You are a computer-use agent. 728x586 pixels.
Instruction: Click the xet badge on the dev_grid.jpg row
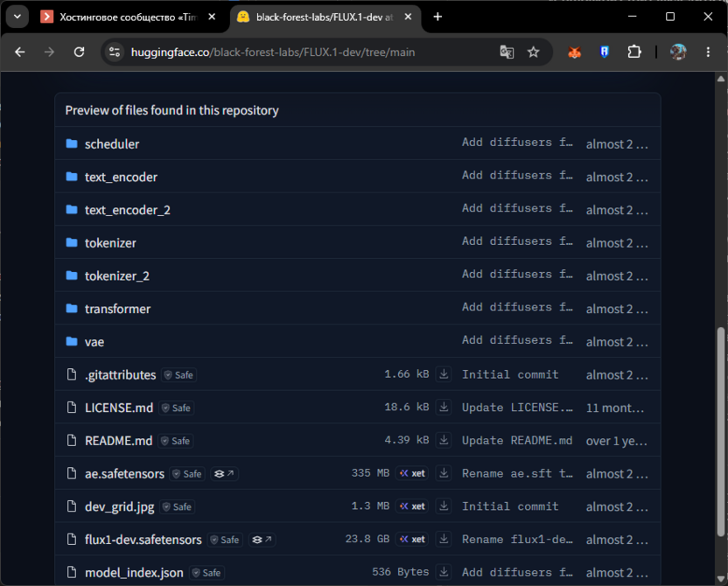[412, 506]
